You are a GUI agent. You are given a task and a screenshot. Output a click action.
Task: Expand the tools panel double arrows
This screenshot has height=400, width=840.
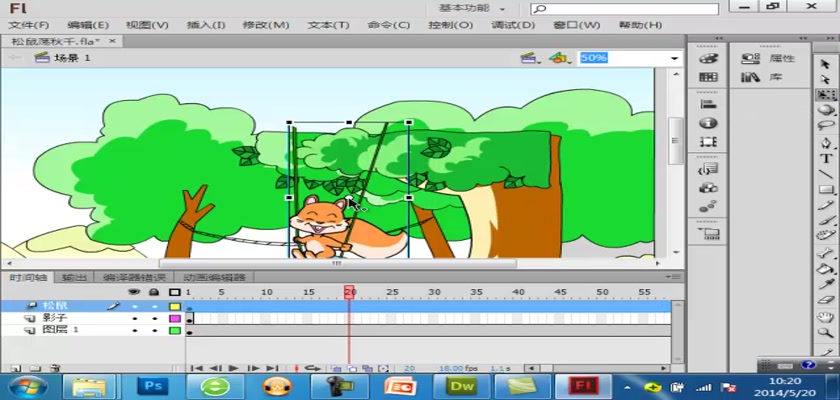(x=831, y=38)
